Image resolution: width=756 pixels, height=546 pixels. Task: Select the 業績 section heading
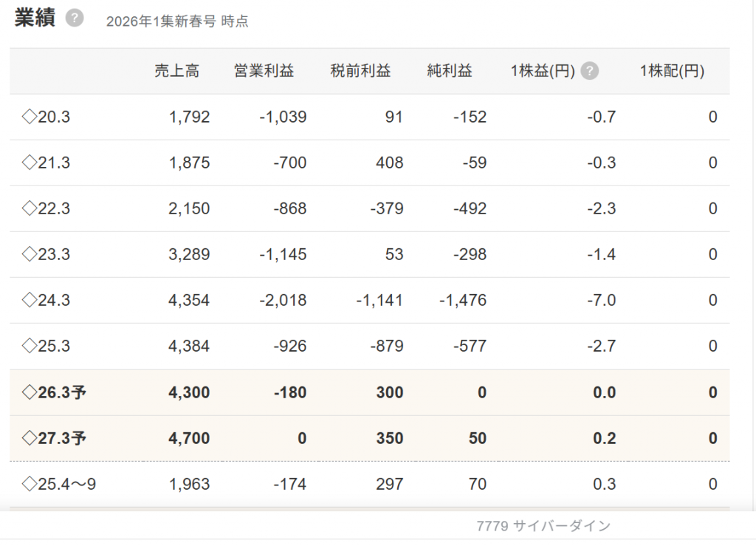(x=35, y=18)
